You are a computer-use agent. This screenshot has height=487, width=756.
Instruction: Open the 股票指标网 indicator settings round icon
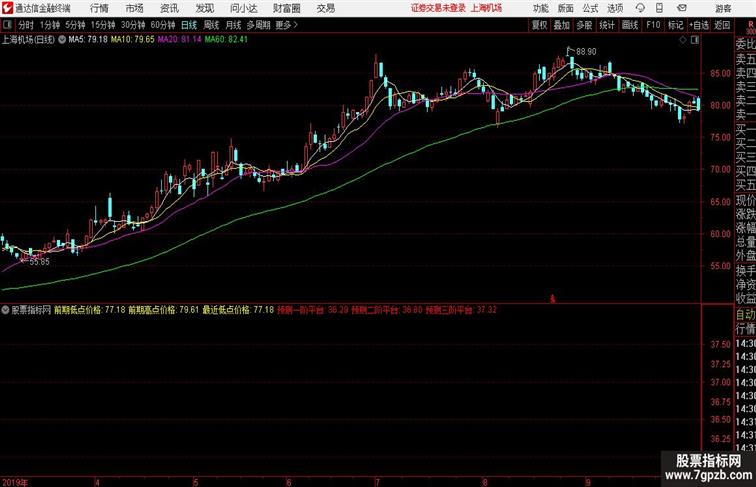[5, 310]
